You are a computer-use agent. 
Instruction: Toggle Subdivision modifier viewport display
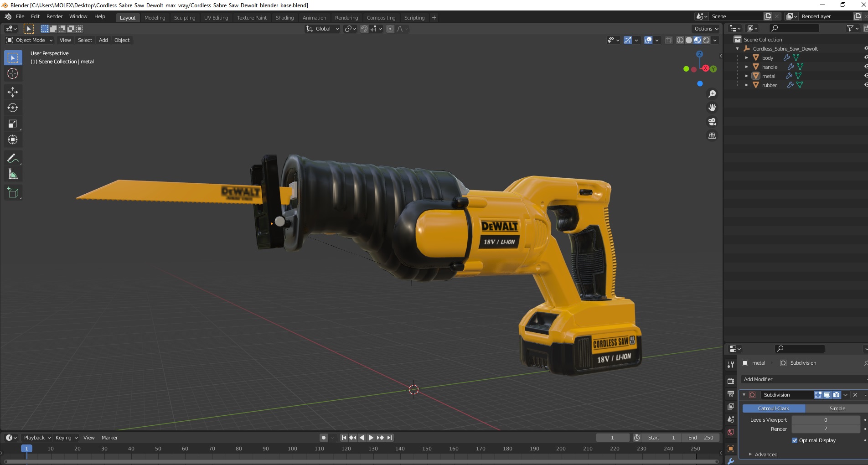pos(827,395)
